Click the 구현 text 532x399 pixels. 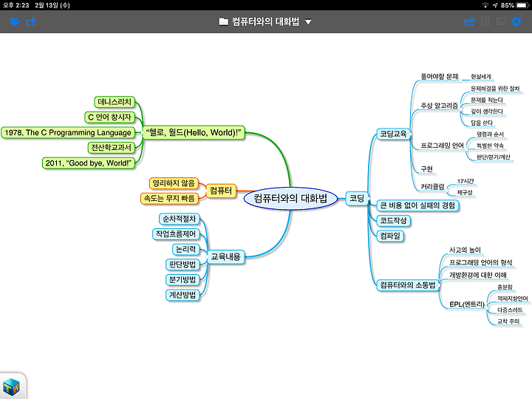coord(426,169)
